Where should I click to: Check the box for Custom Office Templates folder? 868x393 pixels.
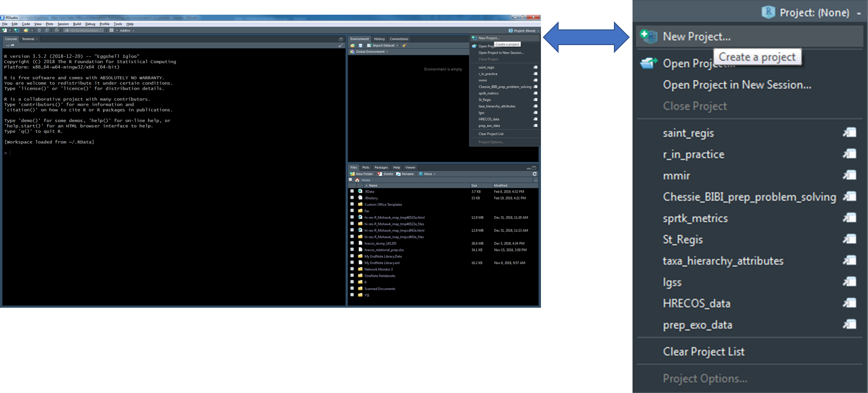coord(352,204)
